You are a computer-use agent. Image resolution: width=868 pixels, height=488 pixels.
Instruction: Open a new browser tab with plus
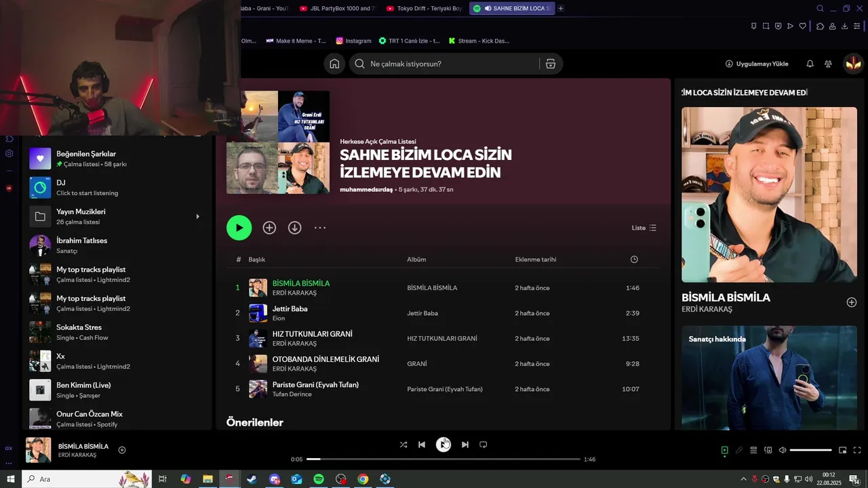(x=561, y=8)
